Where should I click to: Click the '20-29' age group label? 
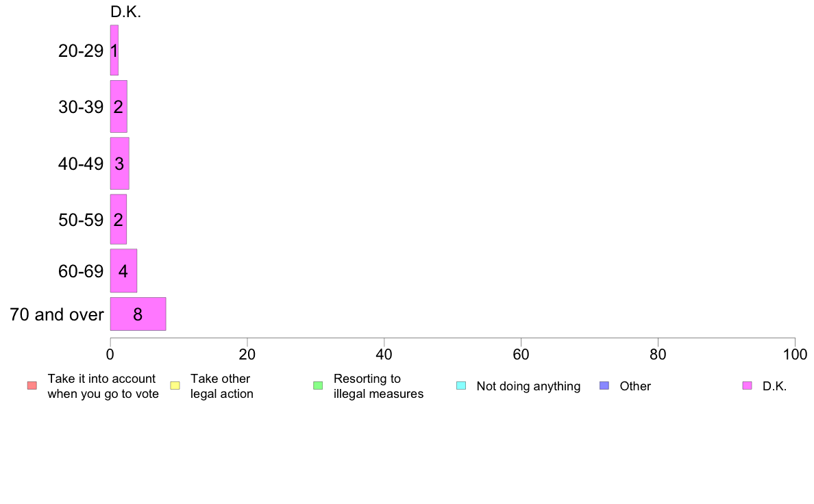(x=81, y=51)
